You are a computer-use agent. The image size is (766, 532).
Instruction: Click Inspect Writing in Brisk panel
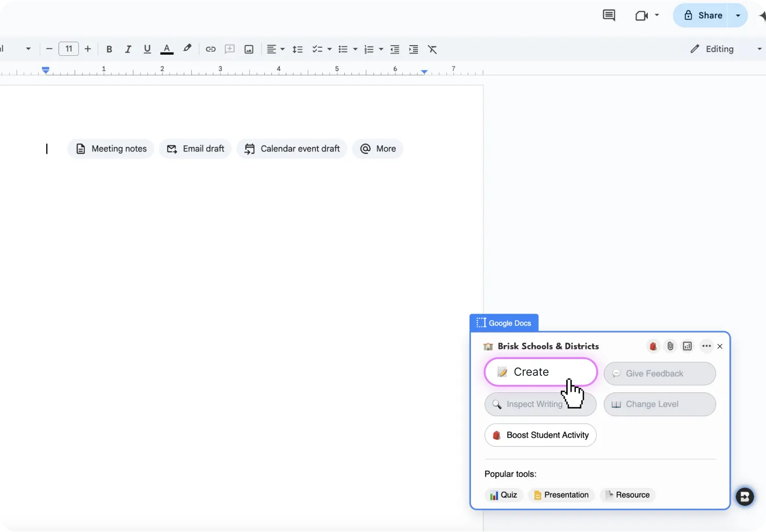coord(540,404)
